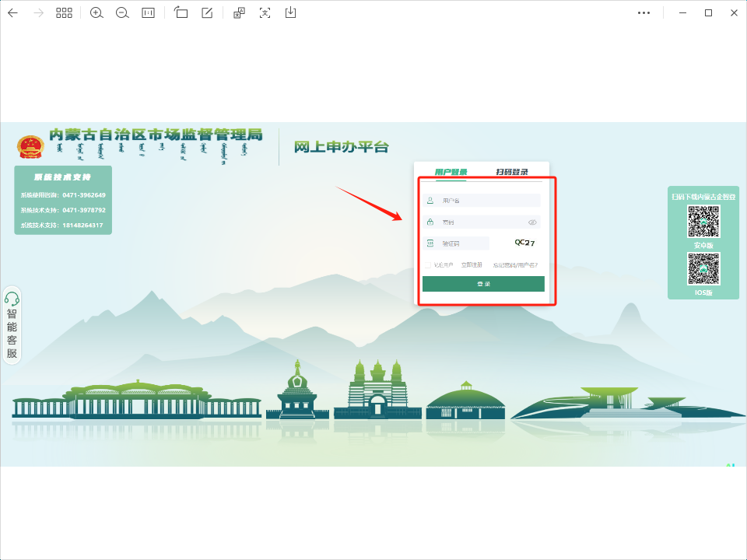
Task: Click the back arrow in the viewer toolbar
Action: 12,12
